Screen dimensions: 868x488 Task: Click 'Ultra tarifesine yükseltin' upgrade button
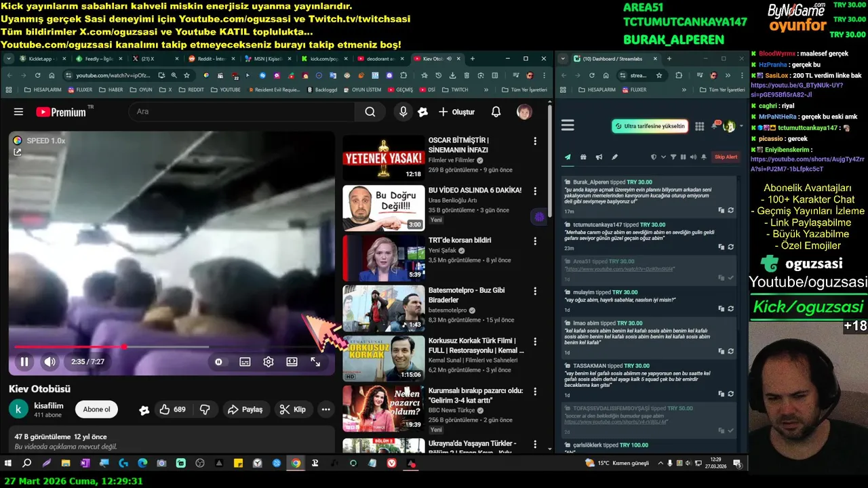pyautogui.click(x=650, y=126)
